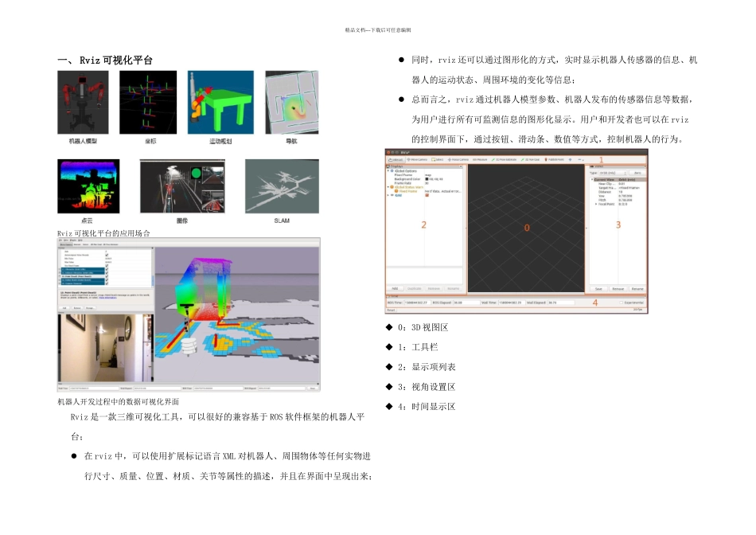Click the Reset button in rviz status bar
This screenshot has height=535, width=756.
pos(391,310)
